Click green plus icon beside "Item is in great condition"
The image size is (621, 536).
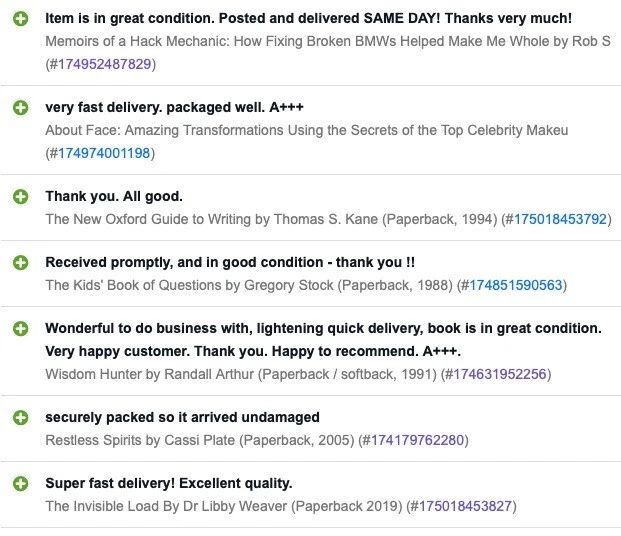[20, 19]
